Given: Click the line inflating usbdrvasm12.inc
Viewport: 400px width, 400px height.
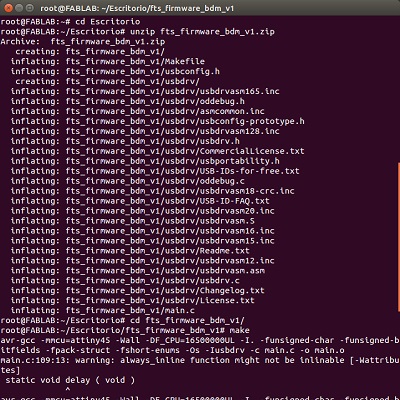Looking at the screenshot, I should coord(143,262).
